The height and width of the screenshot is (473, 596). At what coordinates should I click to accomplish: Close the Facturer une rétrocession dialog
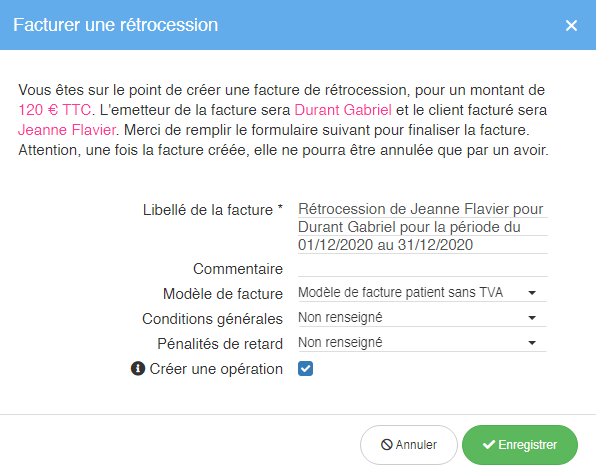(x=571, y=25)
